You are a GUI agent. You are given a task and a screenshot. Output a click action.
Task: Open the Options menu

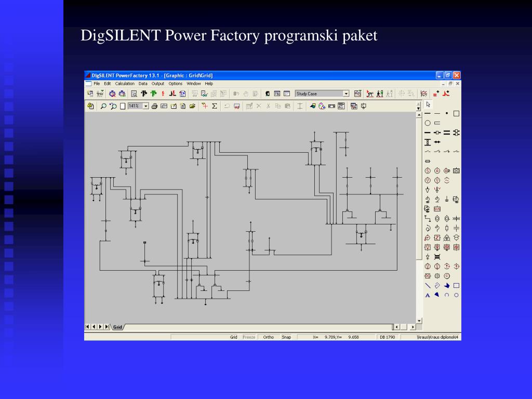point(176,84)
